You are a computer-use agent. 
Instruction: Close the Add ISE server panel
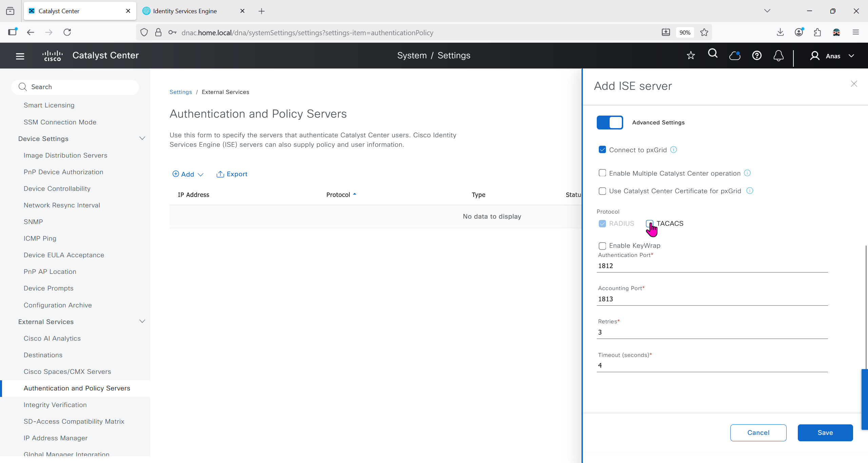tap(854, 84)
